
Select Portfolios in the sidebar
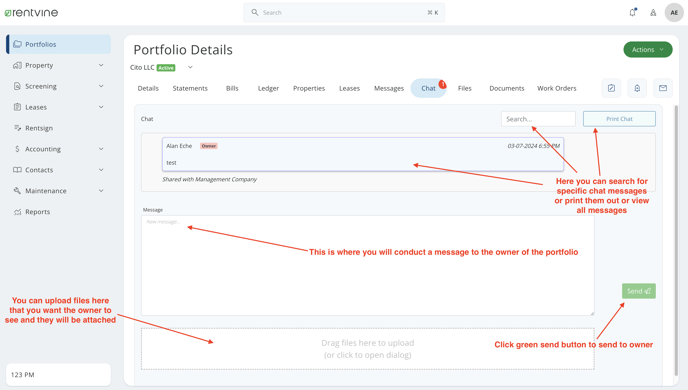pos(58,44)
